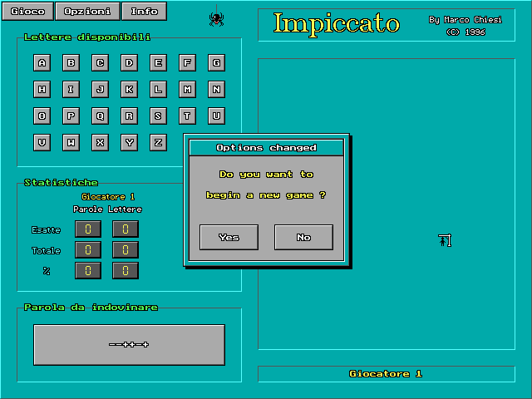The height and width of the screenshot is (399, 532).
Task: Select letter D tile
Action: tap(130, 63)
